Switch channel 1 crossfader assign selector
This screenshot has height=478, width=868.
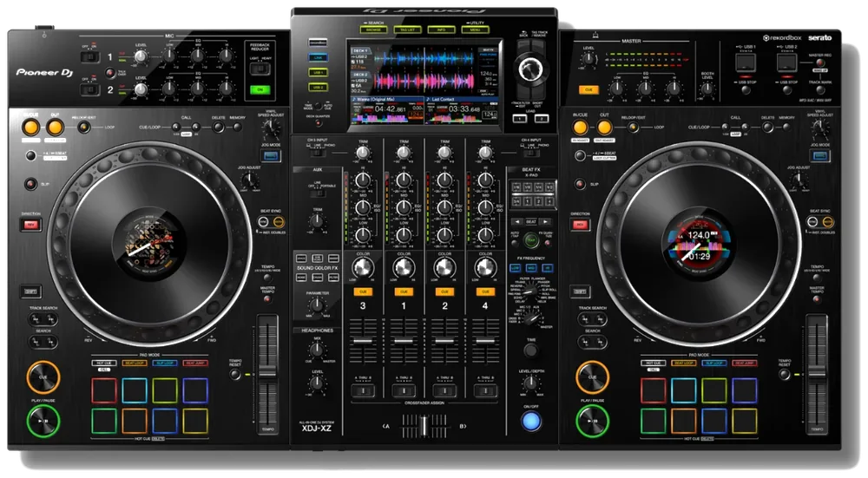404,391
